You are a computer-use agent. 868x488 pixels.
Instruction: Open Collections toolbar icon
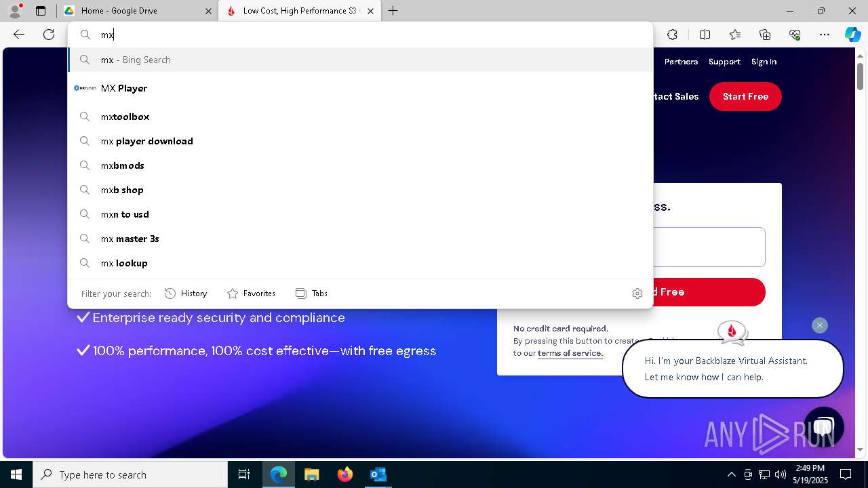[765, 35]
